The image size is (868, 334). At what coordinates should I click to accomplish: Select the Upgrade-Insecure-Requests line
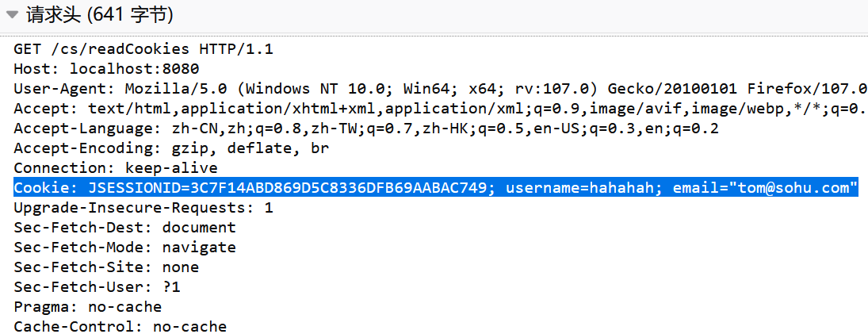click(143, 208)
